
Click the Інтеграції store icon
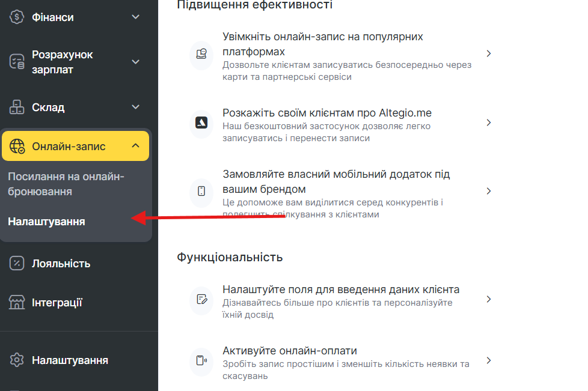17,302
